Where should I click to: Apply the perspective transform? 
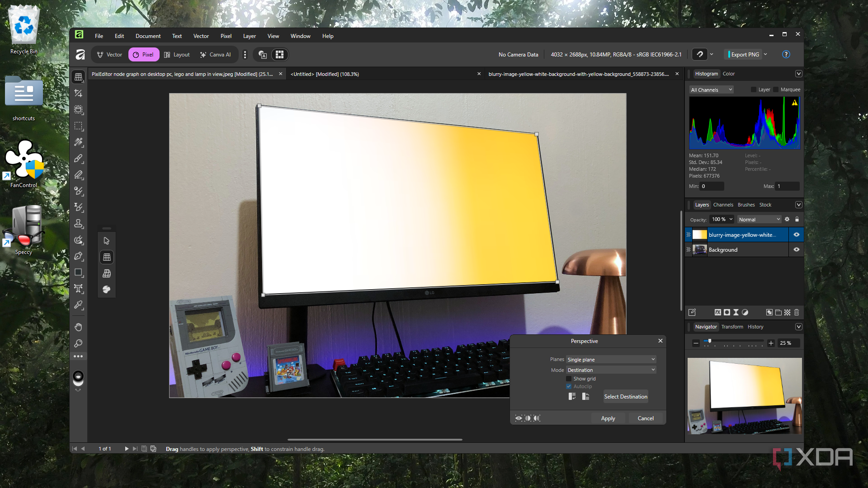608,418
